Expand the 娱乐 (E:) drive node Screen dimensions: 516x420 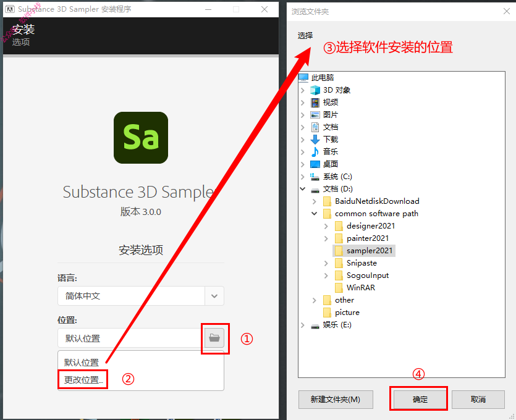303,325
